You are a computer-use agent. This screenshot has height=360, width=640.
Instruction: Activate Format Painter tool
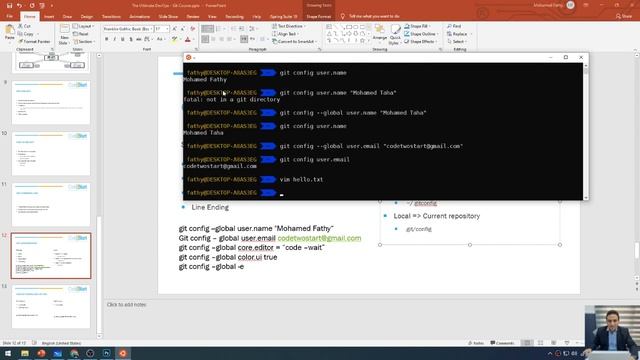point(34,42)
